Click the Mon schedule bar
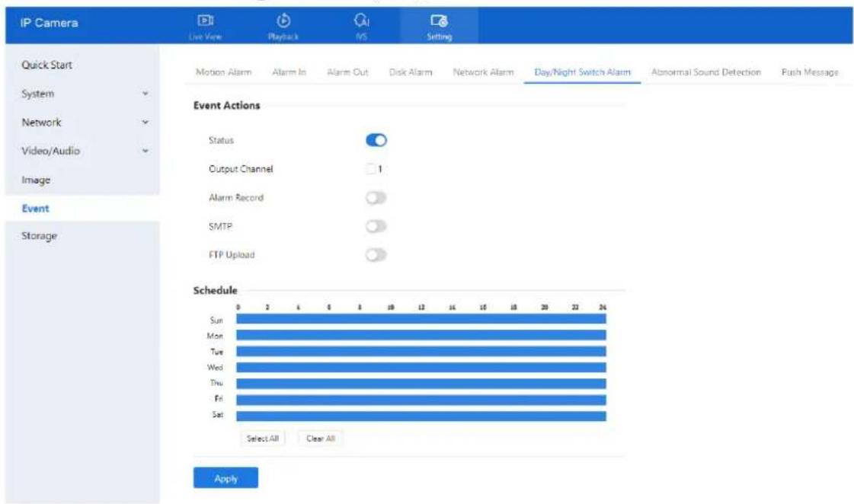854x504 pixels. (x=421, y=335)
